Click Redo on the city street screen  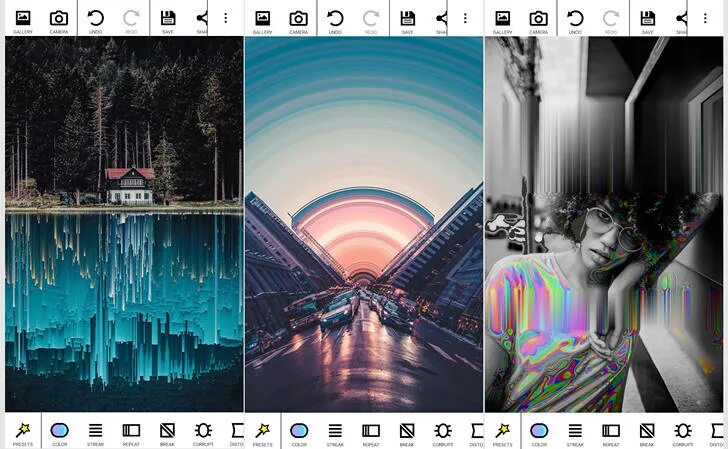371,22
